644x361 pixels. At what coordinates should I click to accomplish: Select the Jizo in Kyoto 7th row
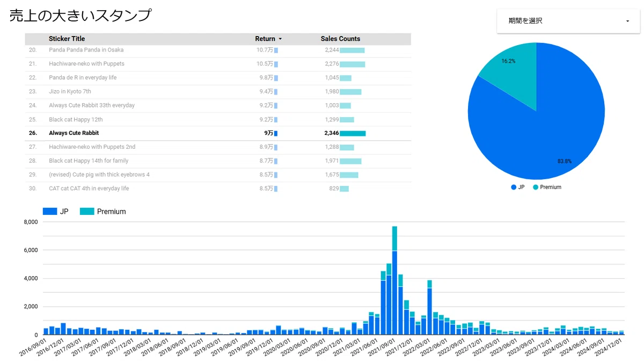218,92
